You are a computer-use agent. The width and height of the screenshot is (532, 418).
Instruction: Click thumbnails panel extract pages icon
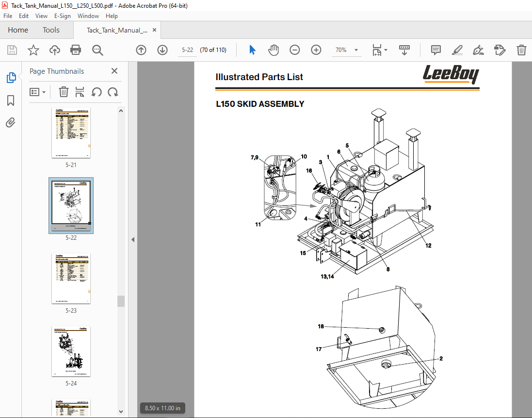(x=80, y=92)
